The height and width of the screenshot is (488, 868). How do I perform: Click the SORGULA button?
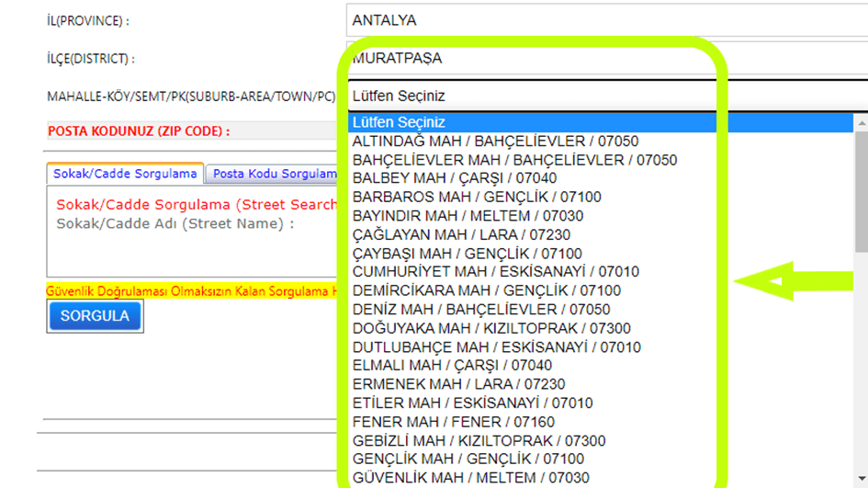pyautogui.click(x=95, y=316)
